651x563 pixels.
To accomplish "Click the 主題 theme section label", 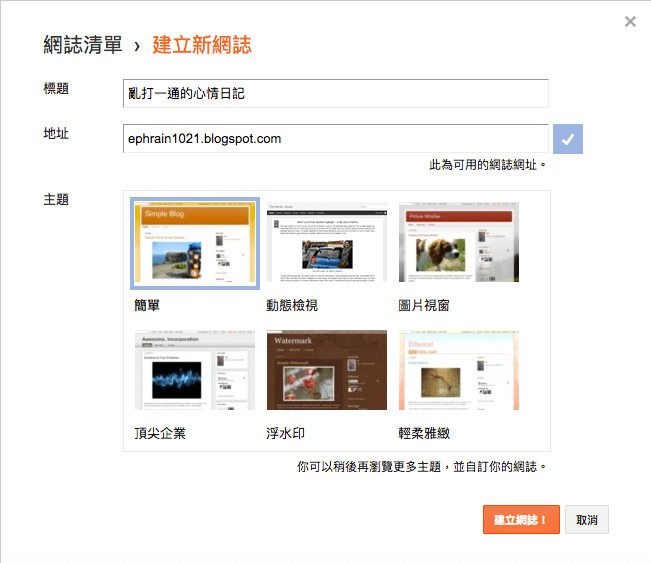I will click(56, 200).
